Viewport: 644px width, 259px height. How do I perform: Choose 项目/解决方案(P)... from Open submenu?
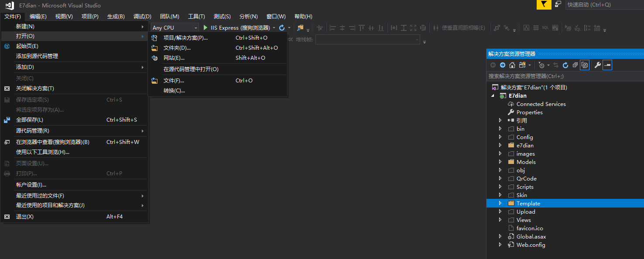[185, 38]
